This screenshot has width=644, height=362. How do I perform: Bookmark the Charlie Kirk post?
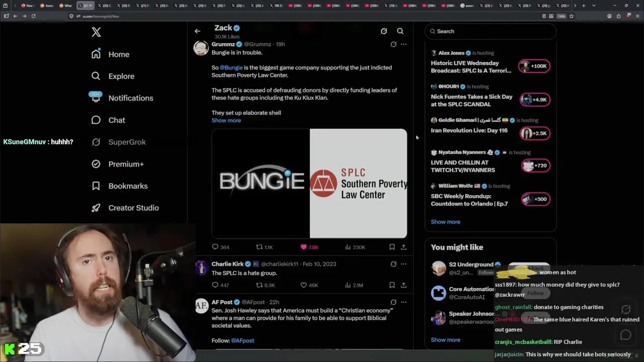pos(392,285)
